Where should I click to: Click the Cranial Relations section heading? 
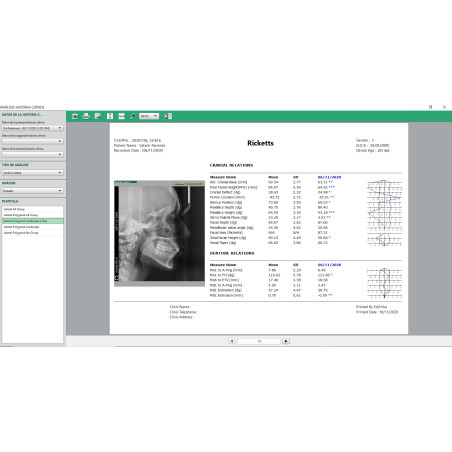click(231, 165)
